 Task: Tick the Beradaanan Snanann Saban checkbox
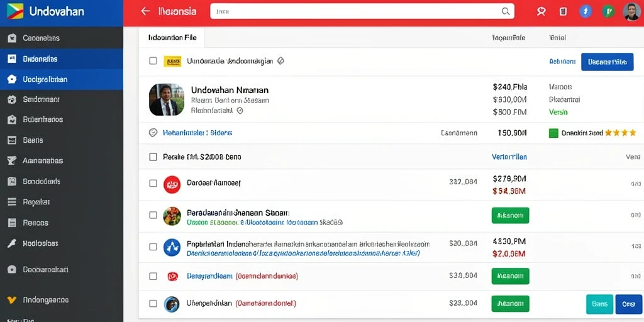click(x=153, y=215)
